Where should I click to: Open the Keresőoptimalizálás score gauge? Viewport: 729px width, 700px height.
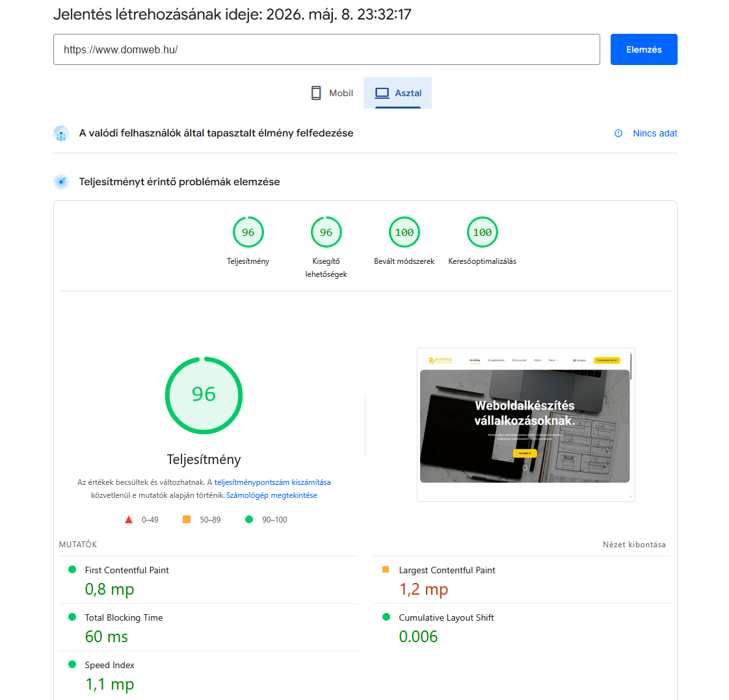tap(482, 232)
